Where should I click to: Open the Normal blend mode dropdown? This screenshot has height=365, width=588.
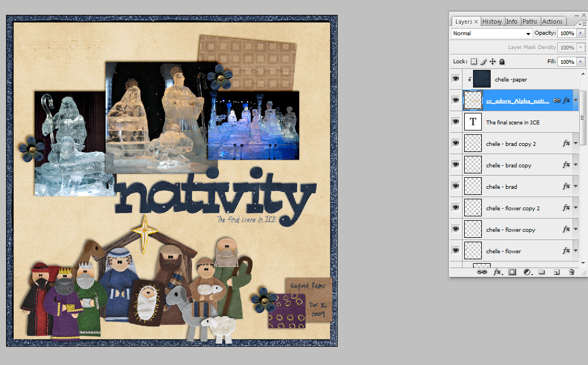click(x=491, y=33)
